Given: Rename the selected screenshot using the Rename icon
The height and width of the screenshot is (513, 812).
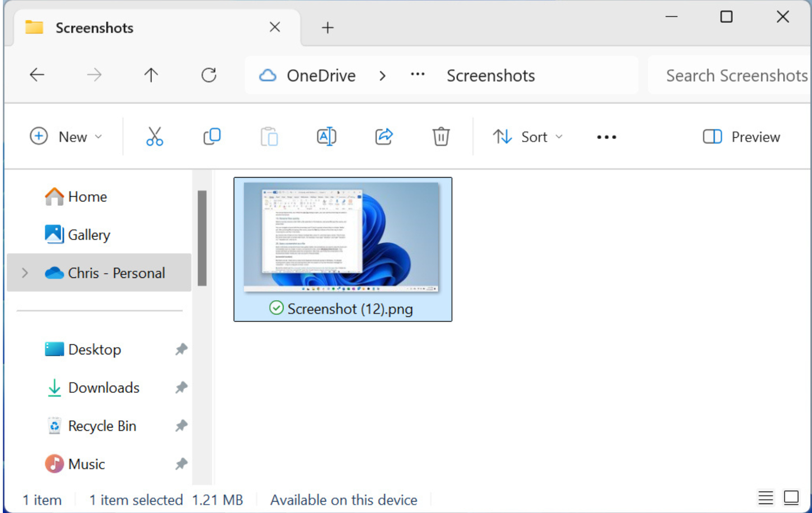Looking at the screenshot, I should (326, 137).
